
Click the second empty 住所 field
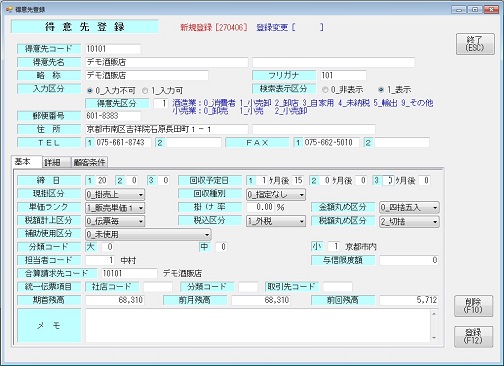314,129
